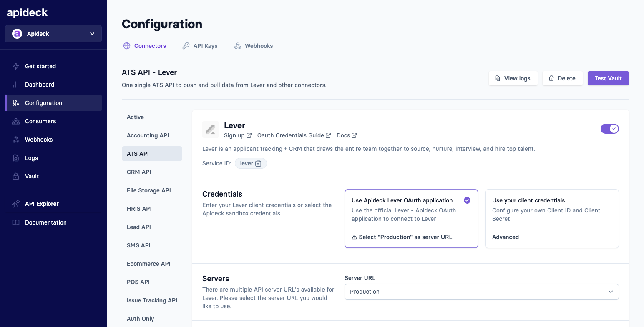The width and height of the screenshot is (644, 327).
Task: Select the Auth Only category
Action: click(152, 319)
